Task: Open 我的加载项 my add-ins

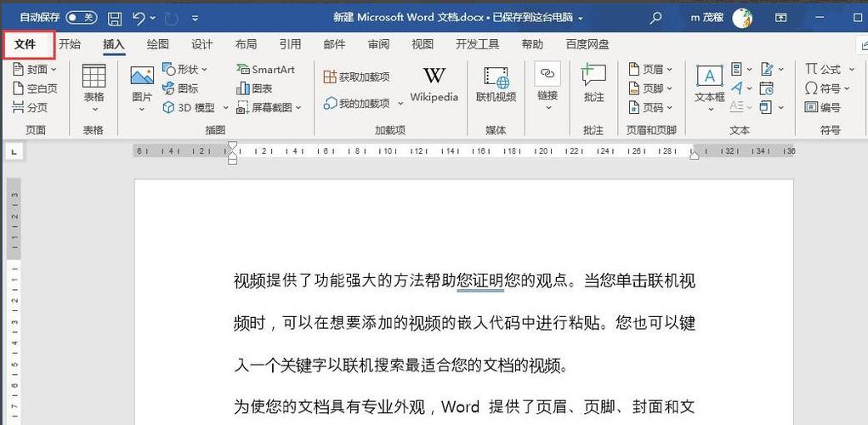Action: pos(356,104)
